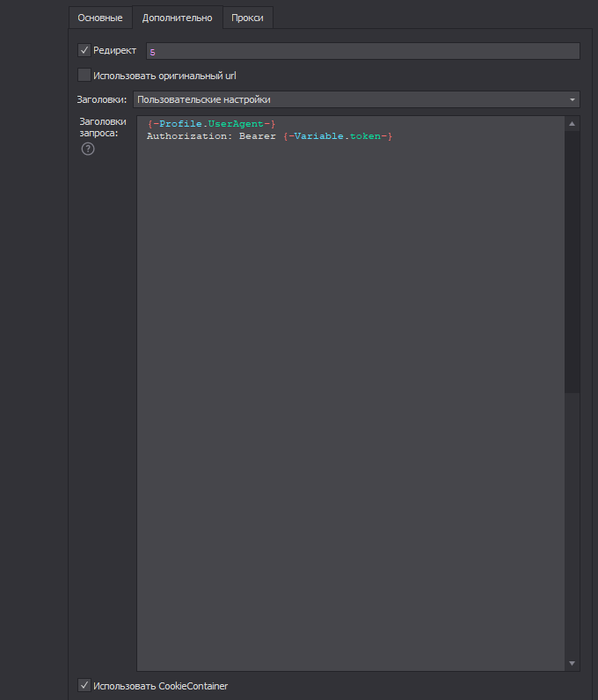Toggle the Редирект checkbox

coord(84,51)
